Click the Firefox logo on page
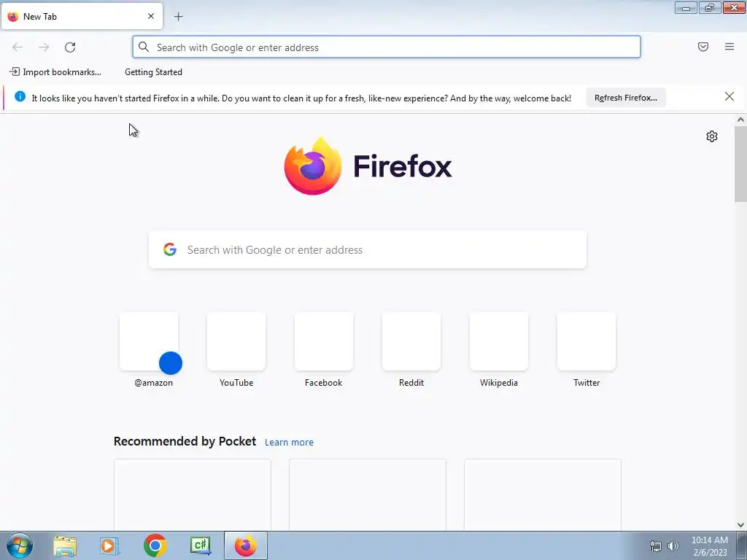Viewport: 747px width, 560px height. [x=368, y=166]
